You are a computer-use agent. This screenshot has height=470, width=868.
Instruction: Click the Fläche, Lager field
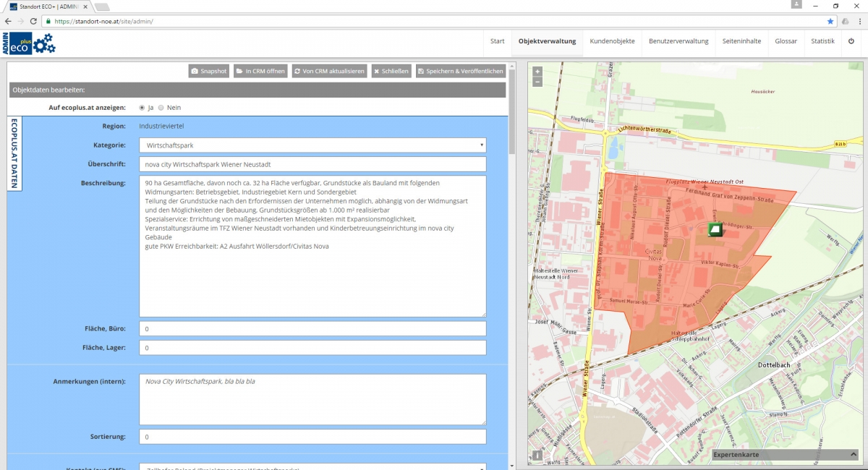[312, 348]
